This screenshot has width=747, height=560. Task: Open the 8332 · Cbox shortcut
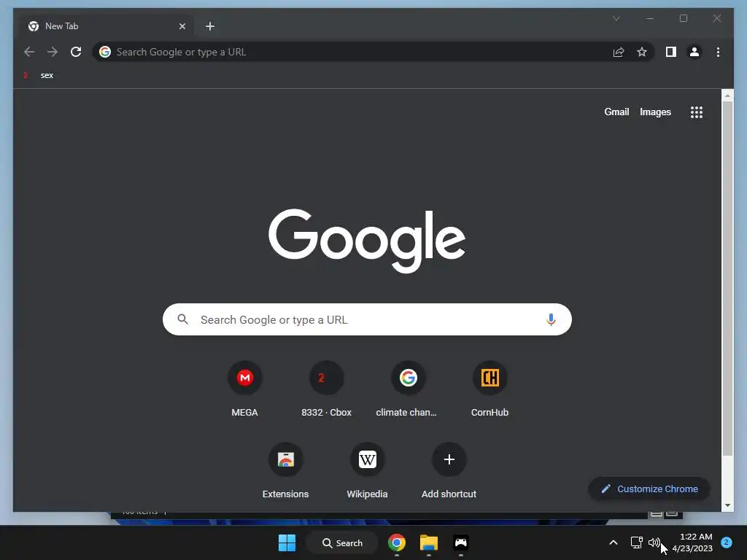pyautogui.click(x=326, y=390)
